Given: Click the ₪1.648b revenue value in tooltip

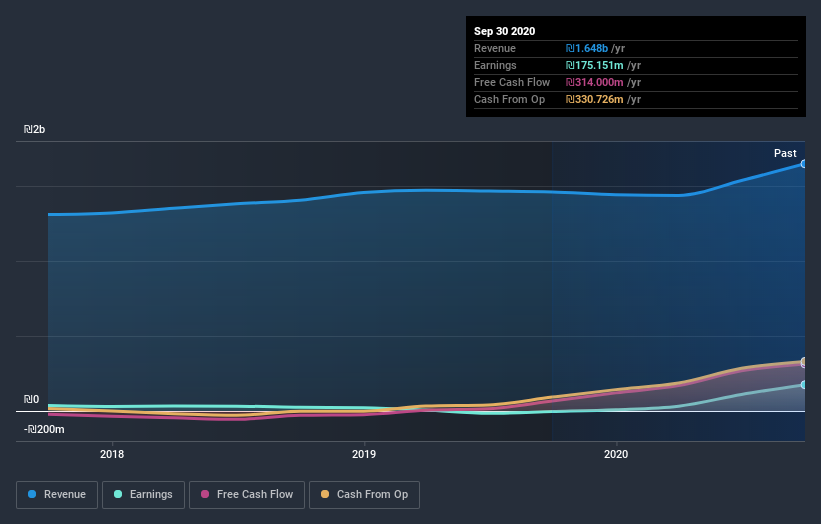Looking at the screenshot, I should coord(586,48).
